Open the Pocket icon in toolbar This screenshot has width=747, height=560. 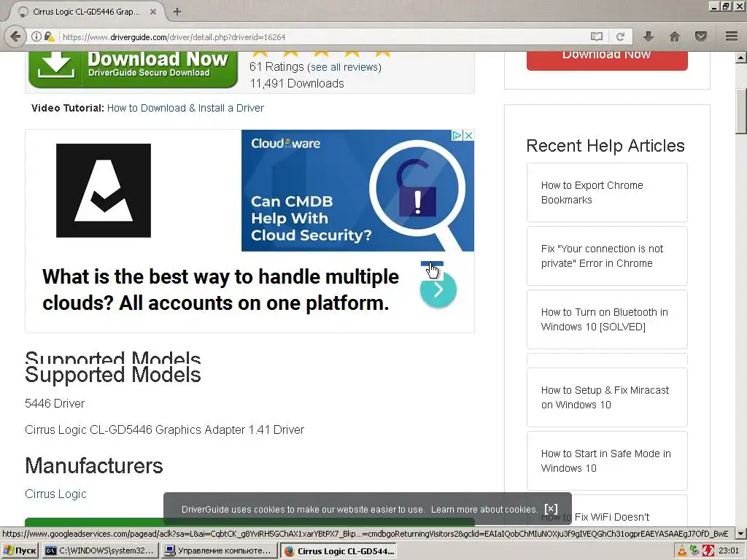click(x=701, y=36)
